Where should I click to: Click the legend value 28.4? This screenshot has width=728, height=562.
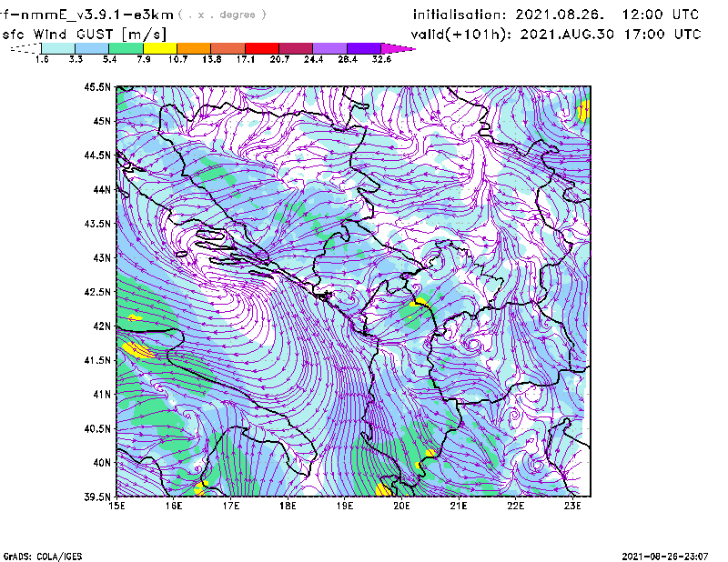(348, 59)
